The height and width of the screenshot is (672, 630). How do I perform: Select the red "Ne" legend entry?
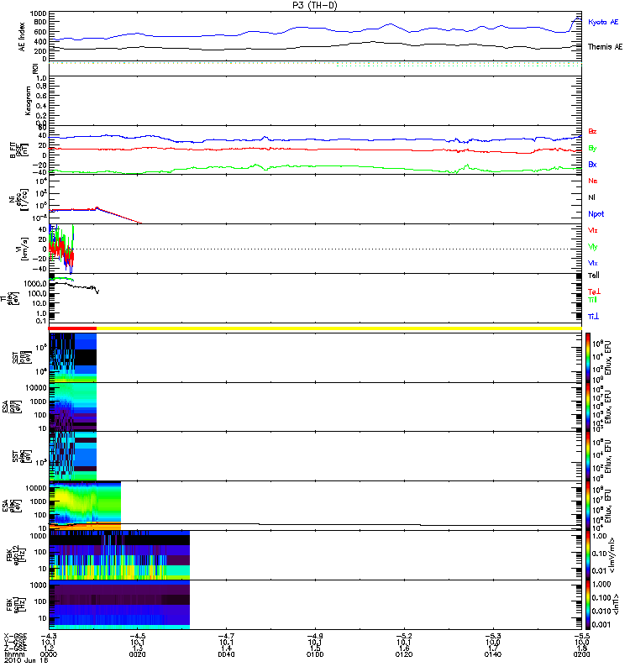coord(593,181)
